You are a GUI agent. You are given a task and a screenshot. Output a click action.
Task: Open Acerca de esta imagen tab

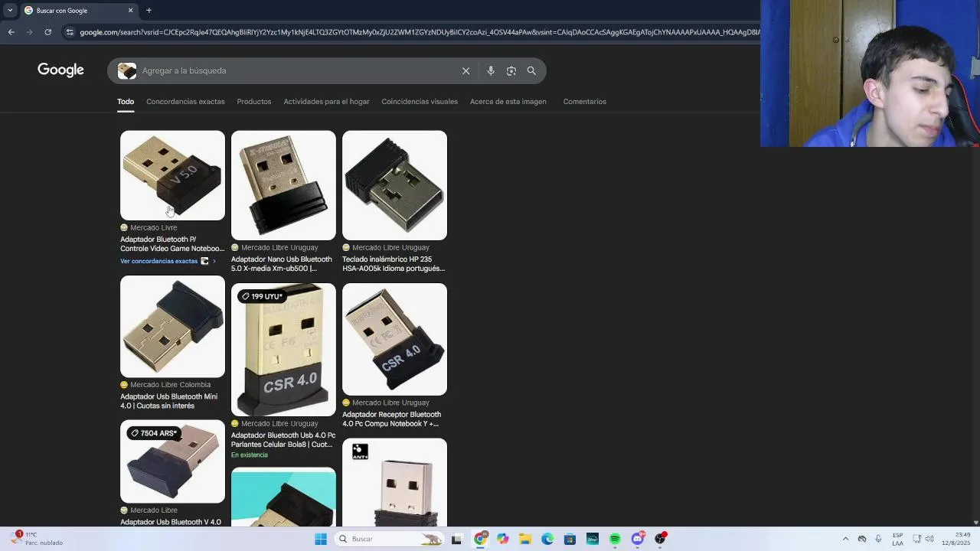click(x=508, y=102)
